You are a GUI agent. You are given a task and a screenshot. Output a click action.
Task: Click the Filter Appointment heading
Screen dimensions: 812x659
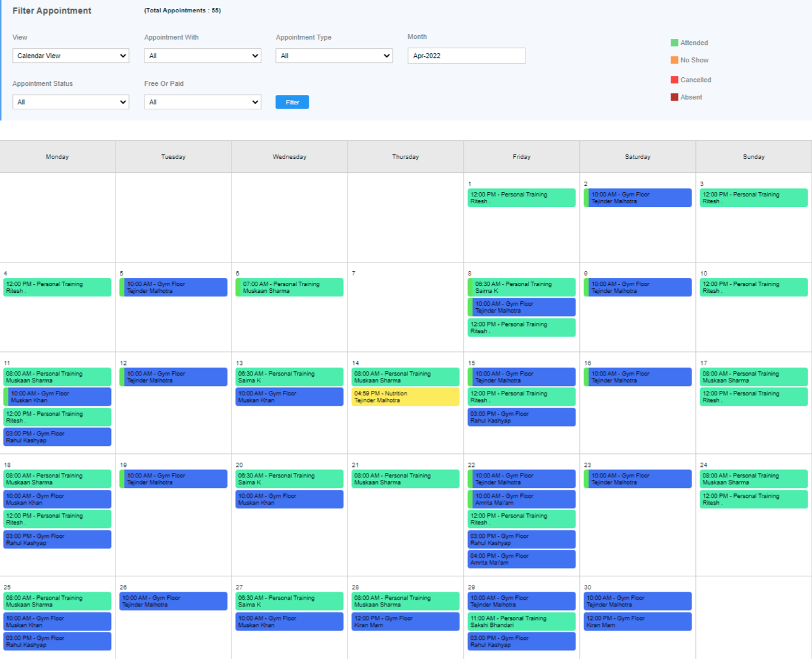coord(52,10)
